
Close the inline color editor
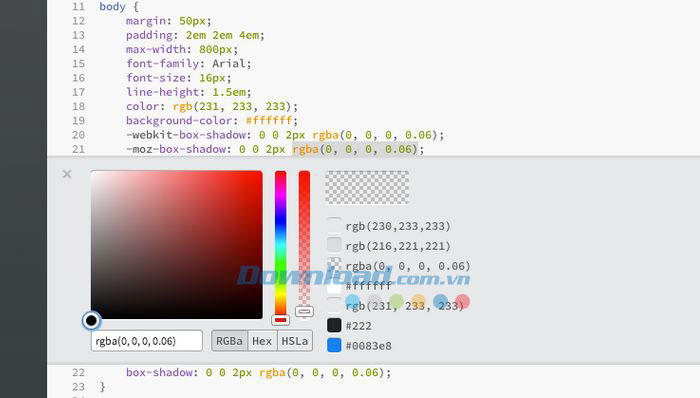pyautogui.click(x=67, y=174)
